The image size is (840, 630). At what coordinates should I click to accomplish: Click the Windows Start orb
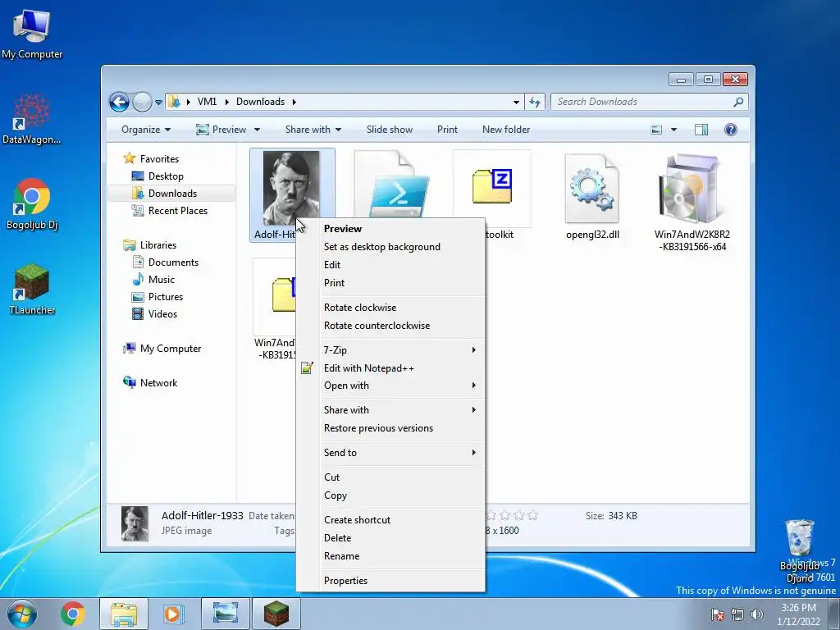coord(22,614)
